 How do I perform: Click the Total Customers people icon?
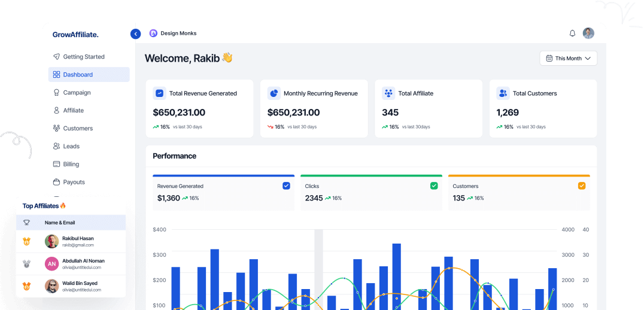(503, 93)
